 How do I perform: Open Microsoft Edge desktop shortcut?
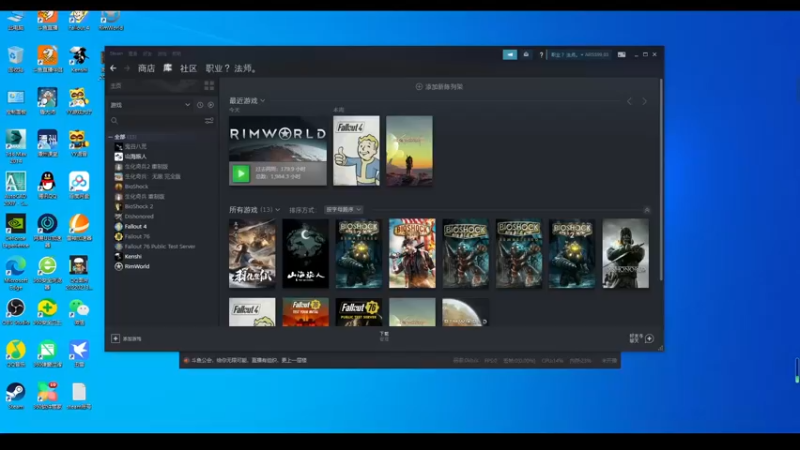(16, 273)
